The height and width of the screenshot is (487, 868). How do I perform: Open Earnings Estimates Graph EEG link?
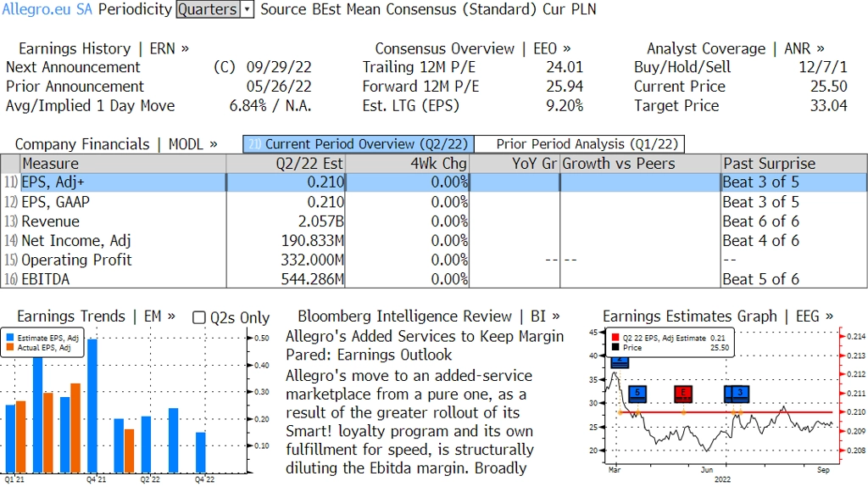718,316
